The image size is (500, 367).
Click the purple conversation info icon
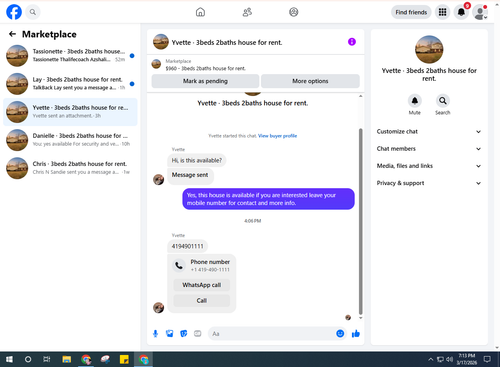[x=352, y=42]
